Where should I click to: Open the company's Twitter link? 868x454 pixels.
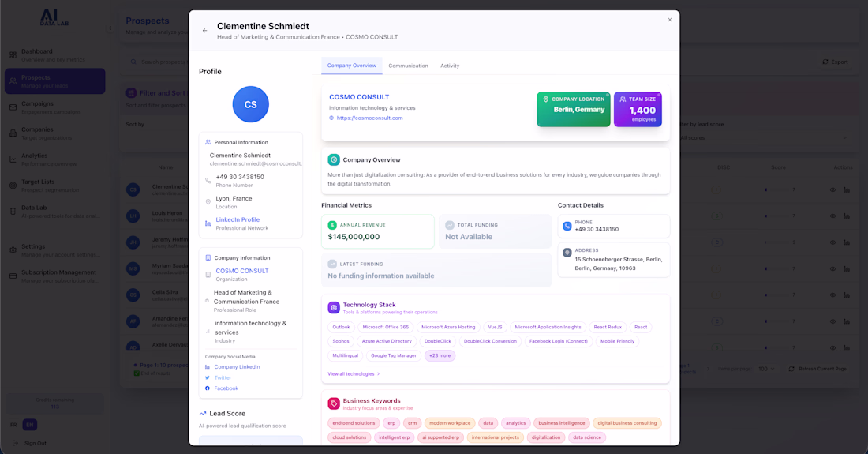point(223,377)
